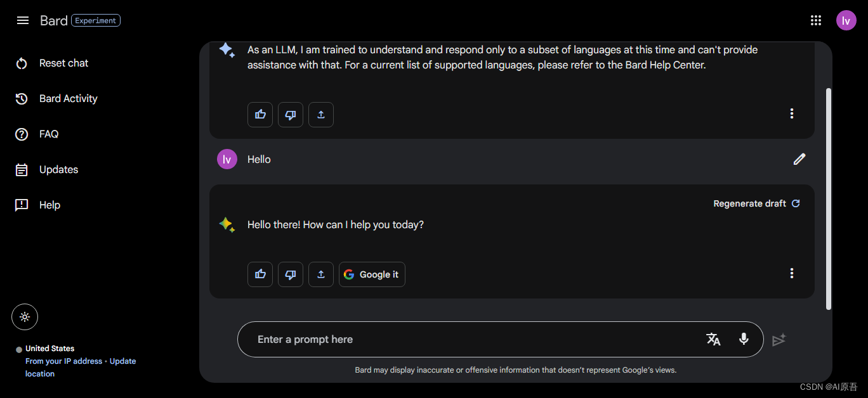Click the Bard logo text
The height and width of the screenshot is (398, 868).
[53, 20]
